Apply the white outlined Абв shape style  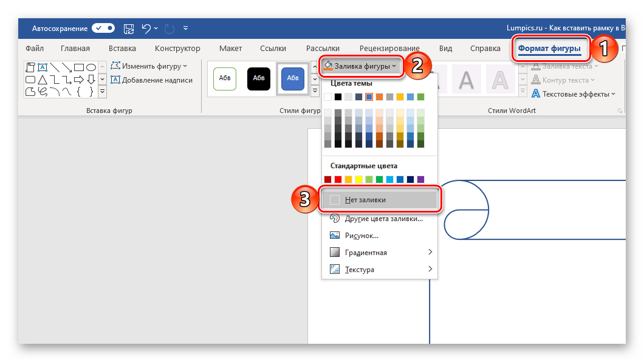coord(225,79)
